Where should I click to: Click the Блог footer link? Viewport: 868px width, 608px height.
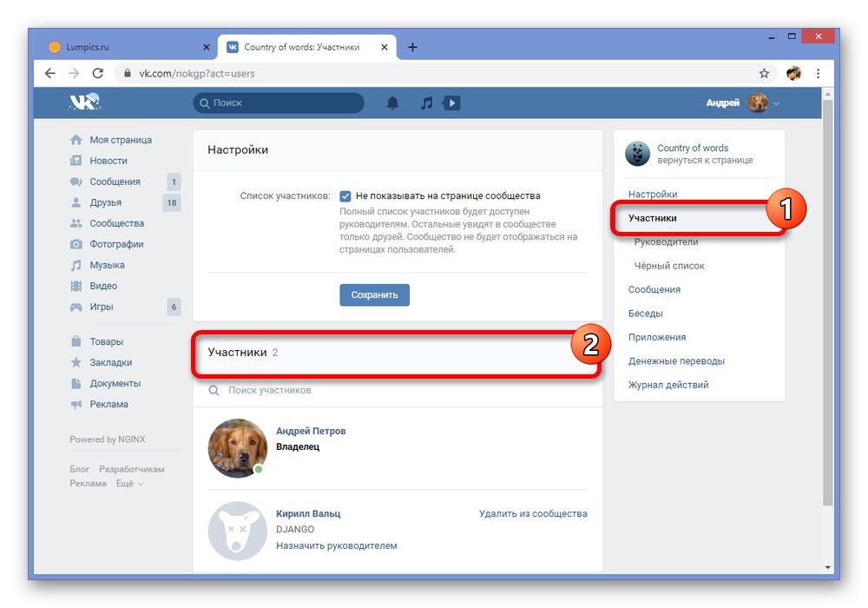coord(79,469)
